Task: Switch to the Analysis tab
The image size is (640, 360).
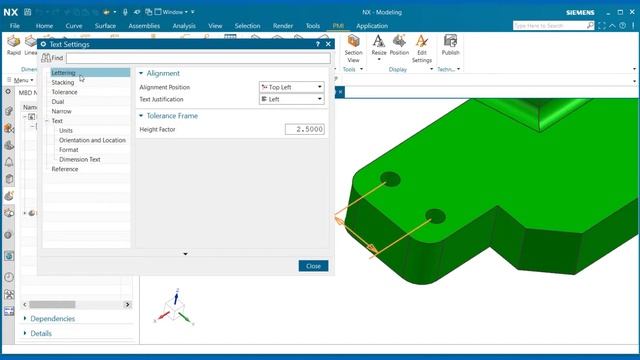Action: click(184, 26)
